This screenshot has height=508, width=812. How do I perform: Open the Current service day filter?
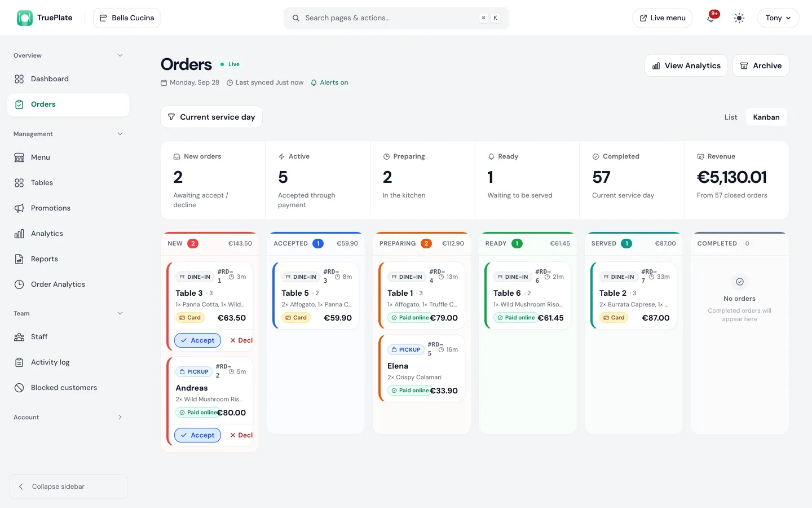point(211,117)
